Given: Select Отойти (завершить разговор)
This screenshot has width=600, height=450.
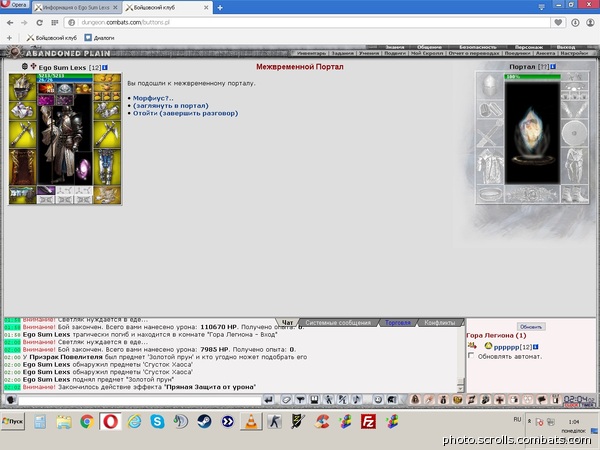Looking at the screenshot, I should pyautogui.click(x=186, y=113).
